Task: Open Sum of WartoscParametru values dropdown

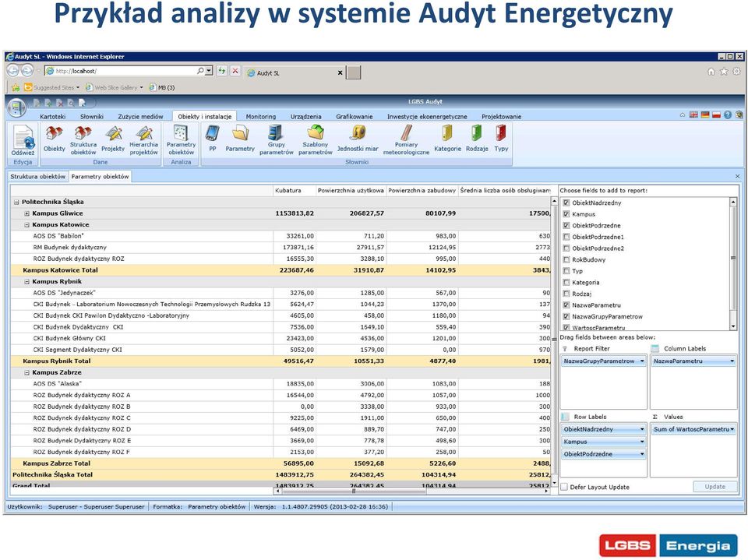Action: (732, 429)
